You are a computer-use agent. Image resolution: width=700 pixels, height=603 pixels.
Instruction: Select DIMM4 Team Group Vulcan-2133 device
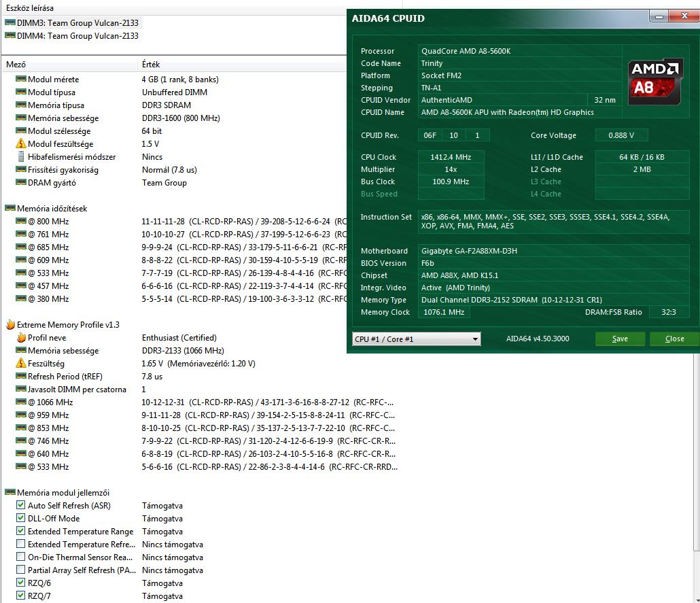pos(71,36)
